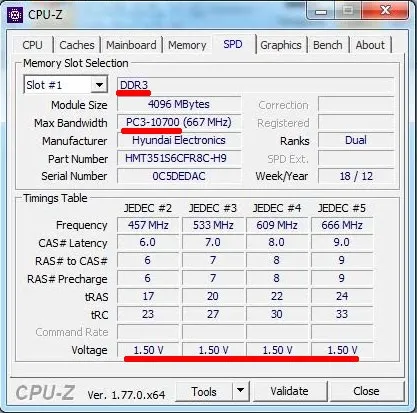This screenshot has height=413, width=417.
Task: Click the CAS# Latency value 6.0
Action: [x=148, y=242]
